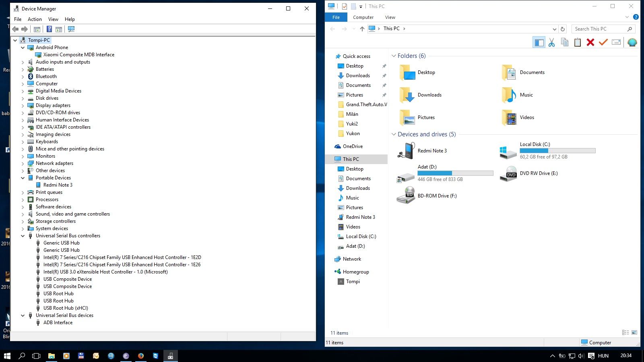Click the Copy icon in File Explorer toolbar

coord(565,42)
